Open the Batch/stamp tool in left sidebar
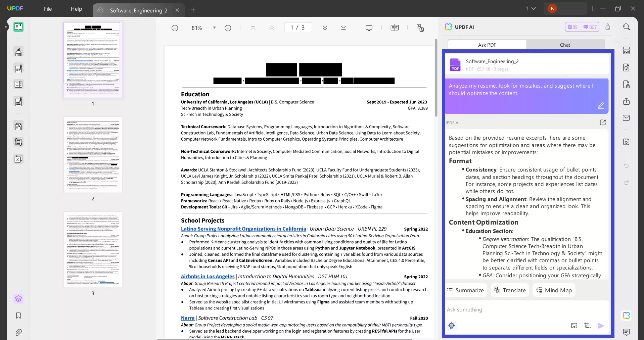Image resolution: width=644 pixels, height=340 pixels. 18,158
